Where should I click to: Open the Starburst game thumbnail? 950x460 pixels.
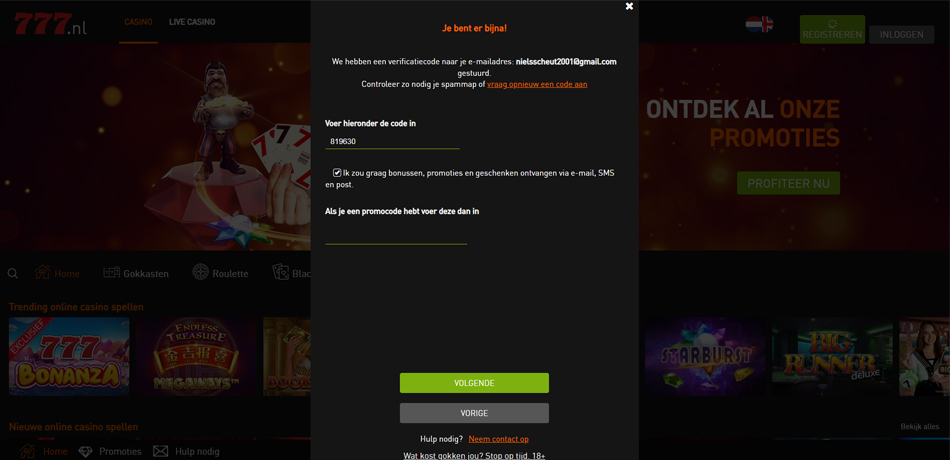705,356
